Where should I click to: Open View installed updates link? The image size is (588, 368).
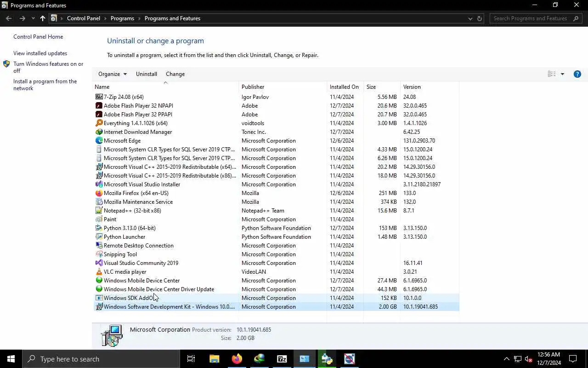(x=40, y=53)
